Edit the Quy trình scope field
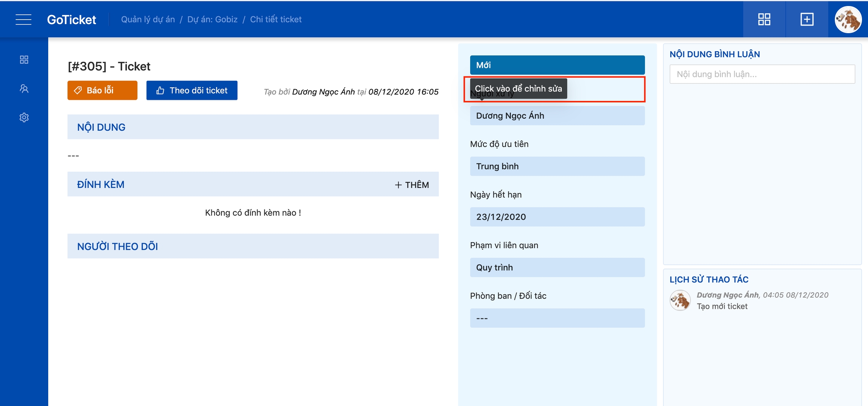Viewport: 868px width, 406px height. click(557, 267)
